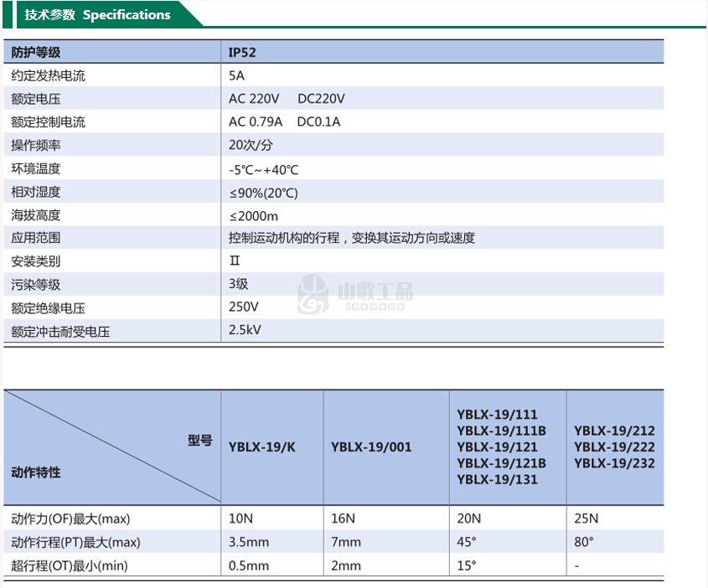Select the 额定冲击耐受电压 label
The image size is (708, 588).
coord(60,332)
